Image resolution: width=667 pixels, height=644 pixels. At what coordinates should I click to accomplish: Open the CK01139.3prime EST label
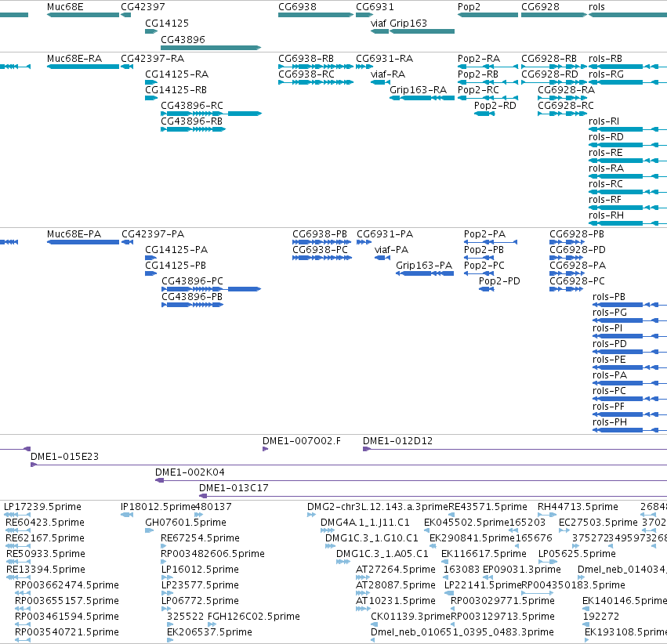[x=411, y=617]
